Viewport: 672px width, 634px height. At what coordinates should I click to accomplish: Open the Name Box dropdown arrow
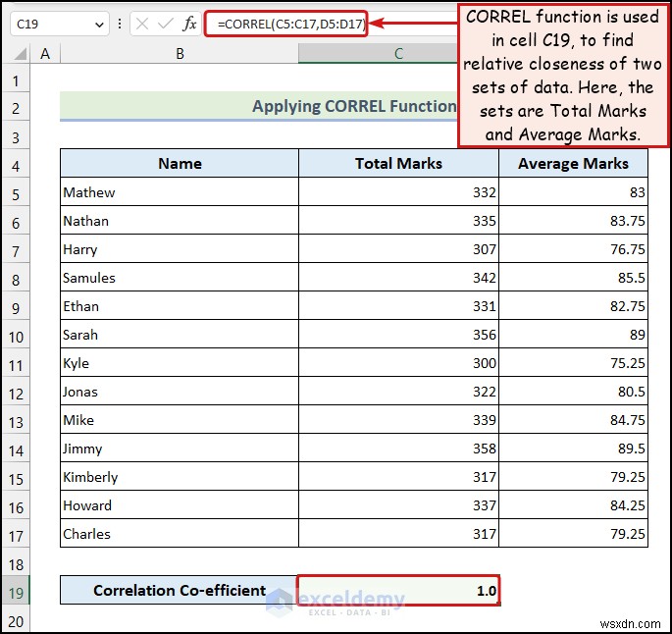pos(99,25)
